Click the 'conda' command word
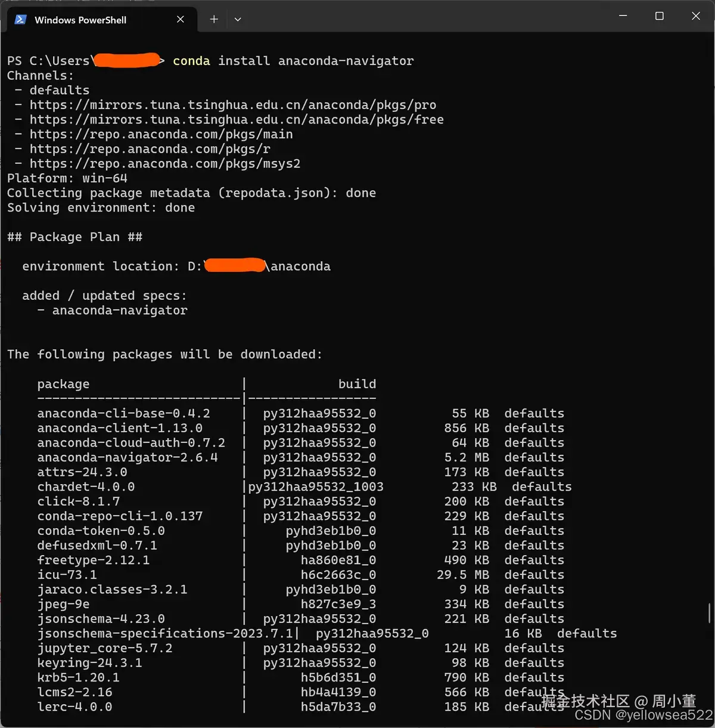The image size is (715, 728). tap(191, 61)
